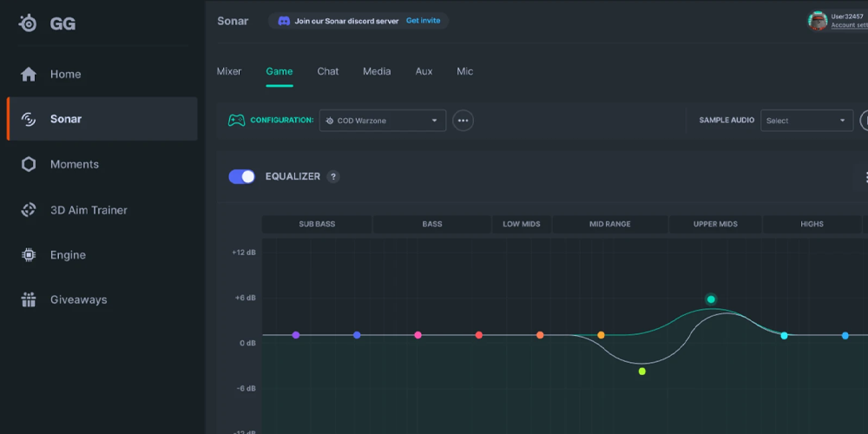868x434 pixels.
Task: Click the SteelSeries GG logo icon
Action: point(28,23)
